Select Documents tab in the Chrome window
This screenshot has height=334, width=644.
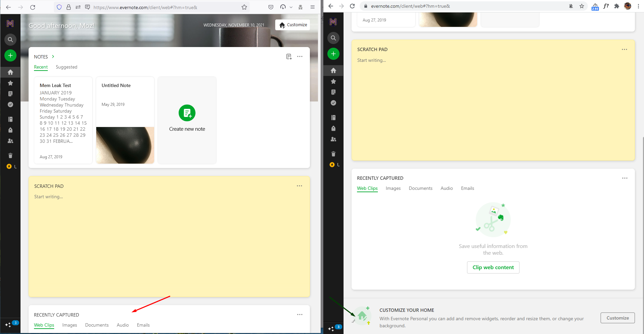[421, 189]
